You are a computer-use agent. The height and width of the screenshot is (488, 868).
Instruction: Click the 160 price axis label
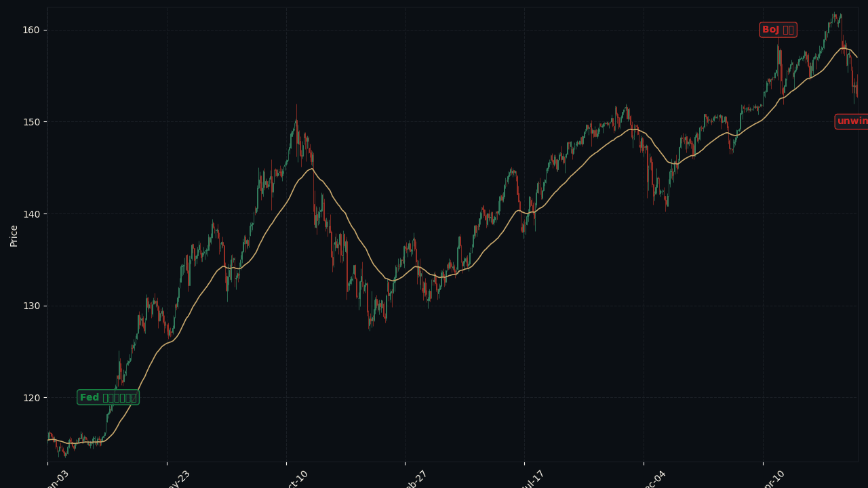[x=32, y=30]
